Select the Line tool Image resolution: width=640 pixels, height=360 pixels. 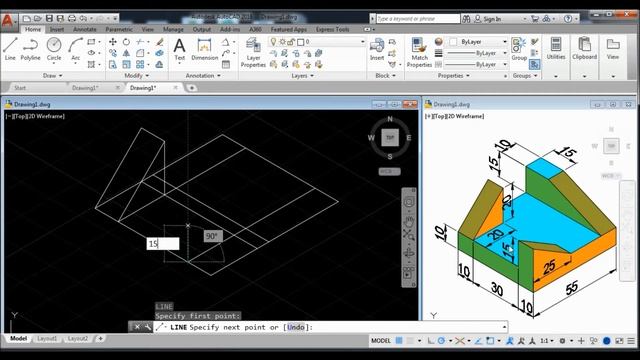point(10,49)
